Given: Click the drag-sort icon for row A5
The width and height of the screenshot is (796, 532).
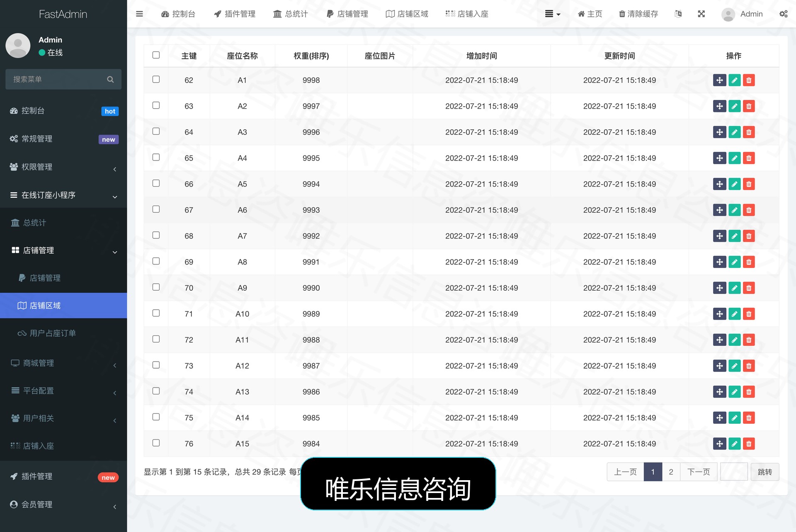Looking at the screenshot, I should click(719, 184).
